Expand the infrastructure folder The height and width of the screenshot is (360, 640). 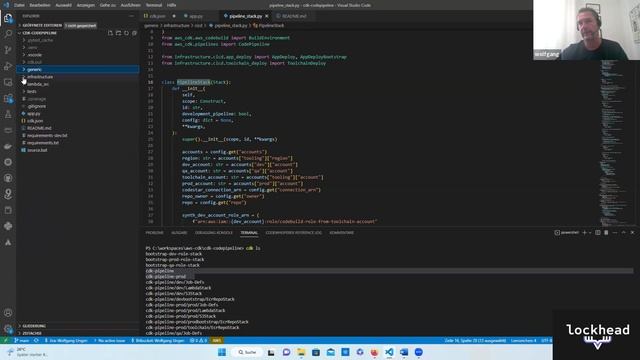pyautogui.click(x=78, y=77)
